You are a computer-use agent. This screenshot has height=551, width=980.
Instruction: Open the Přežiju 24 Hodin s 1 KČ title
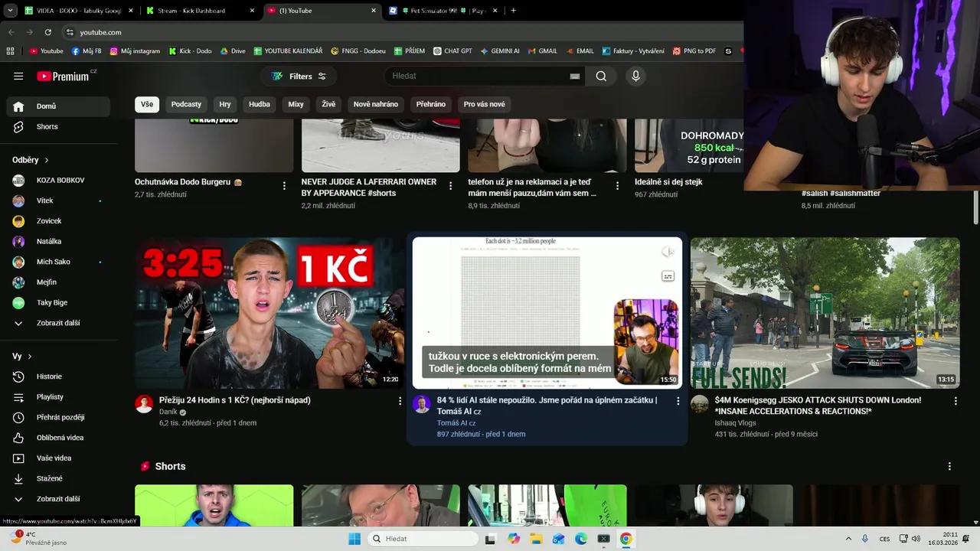[235, 400]
